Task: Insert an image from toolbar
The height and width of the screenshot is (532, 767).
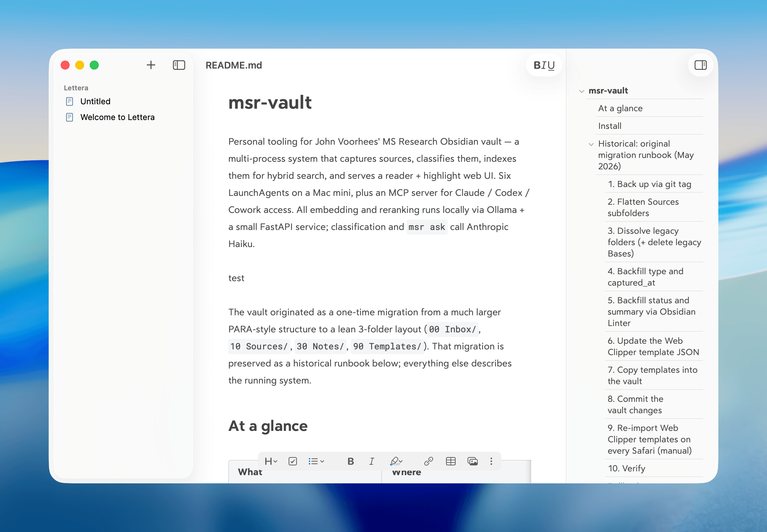Action: tap(473, 461)
